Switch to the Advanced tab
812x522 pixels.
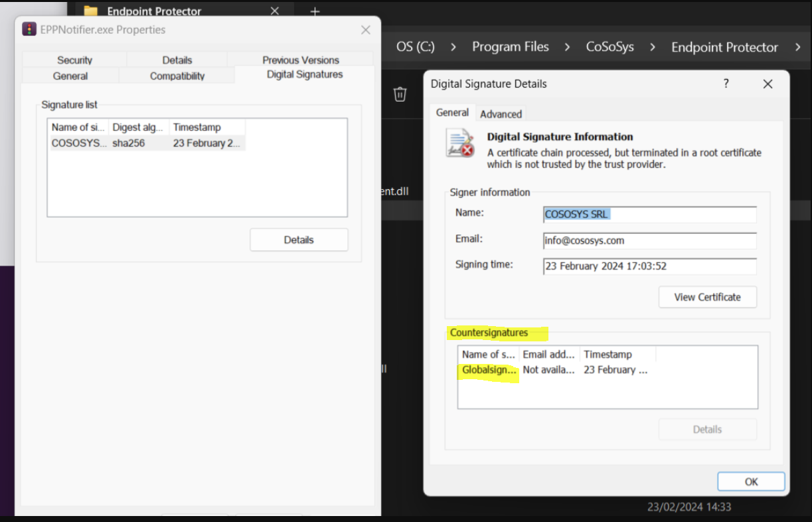coord(501,113)
